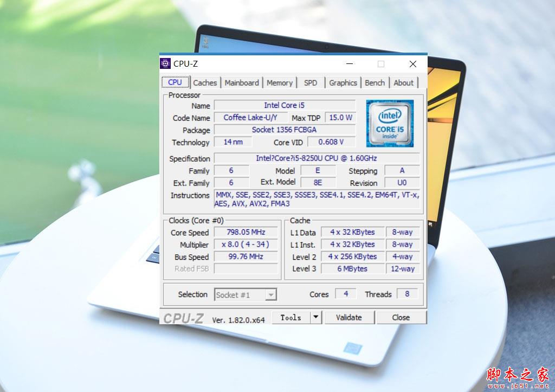Open the Mainboard tab
Viewport: 555px width, 392px height.
(242, 83)
